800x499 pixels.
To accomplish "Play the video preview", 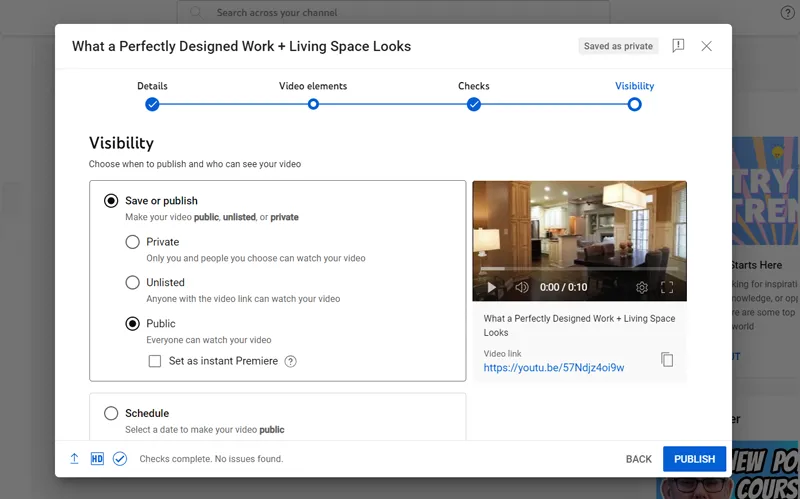I will pos(491,288).
